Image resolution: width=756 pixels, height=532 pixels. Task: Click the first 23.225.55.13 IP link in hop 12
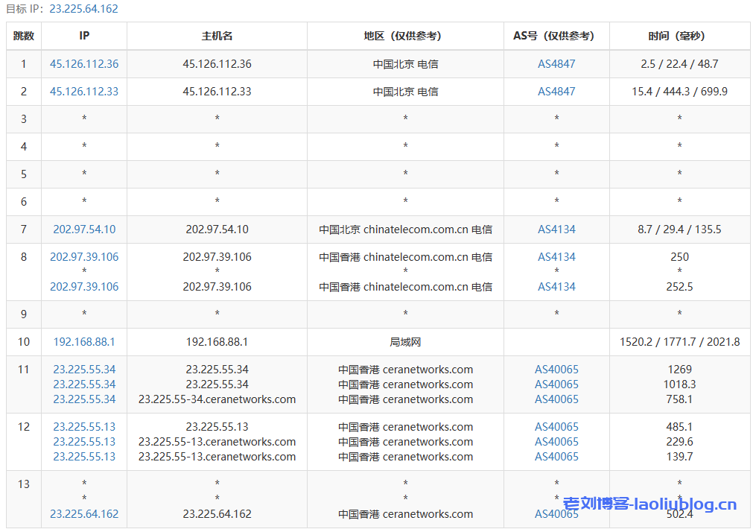coord(84,427)
